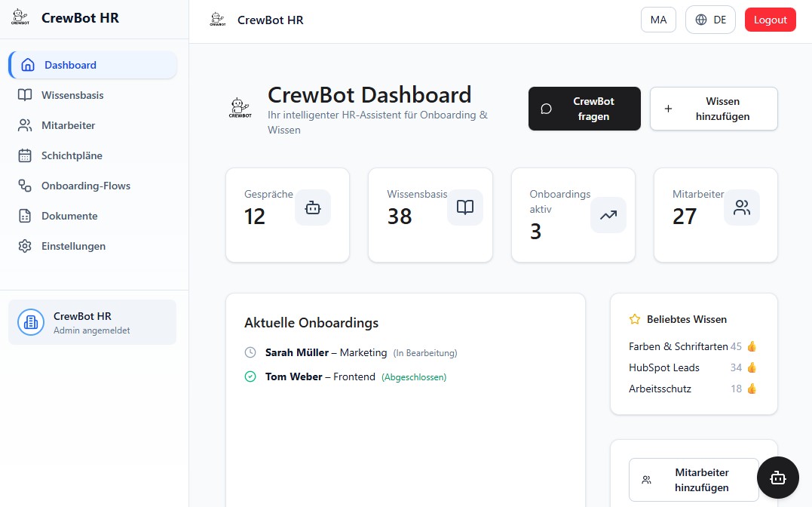Go to Onboarding-Flows in sidebar
The width and height of the screenshot is (812, 507).
tap(85, 186)
